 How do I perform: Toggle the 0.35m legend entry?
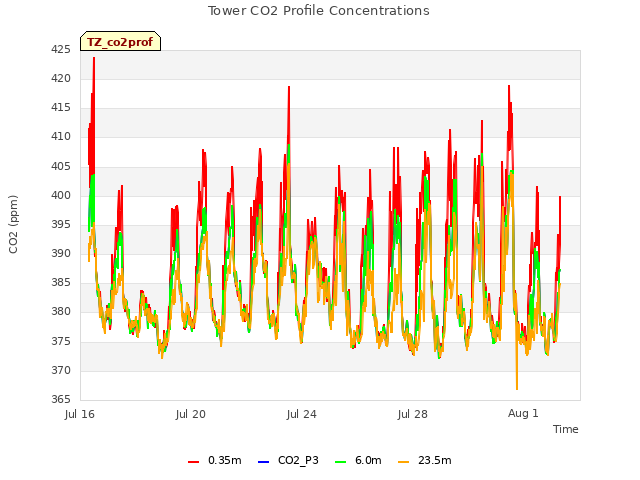[215, 460]
